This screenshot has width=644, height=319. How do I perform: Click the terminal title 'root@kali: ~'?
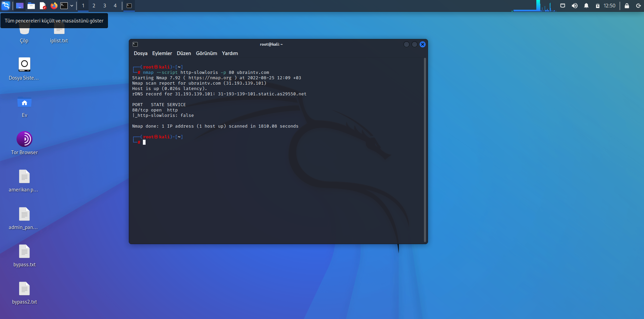pyautogui.click(x=271, y=44)
